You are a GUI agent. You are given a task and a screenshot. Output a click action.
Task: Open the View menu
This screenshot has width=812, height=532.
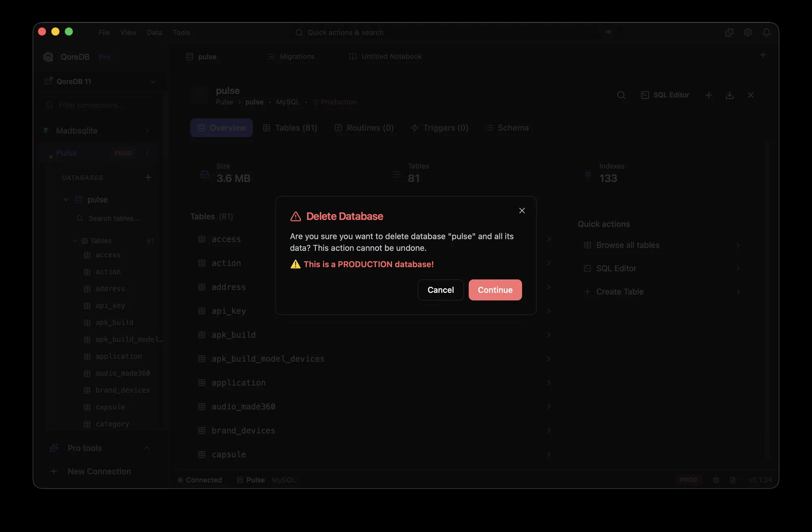pyautogui.click(x=128, y=32)
